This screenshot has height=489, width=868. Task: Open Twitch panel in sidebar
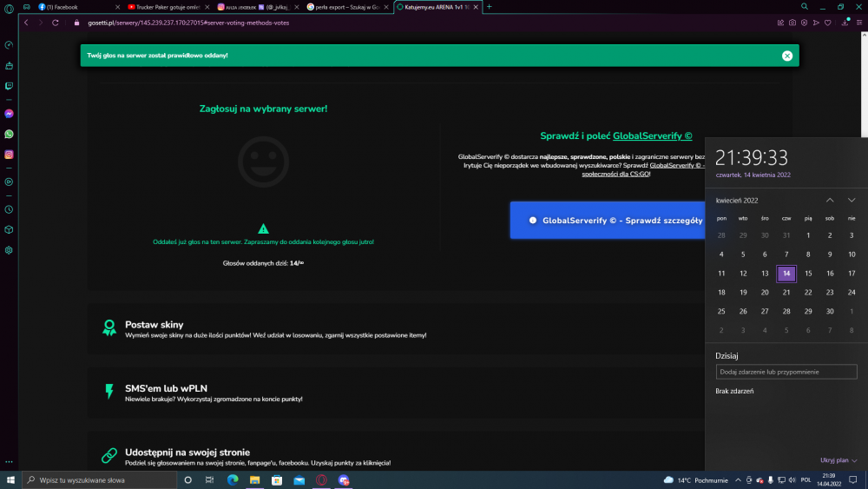[x=9, y=86]
